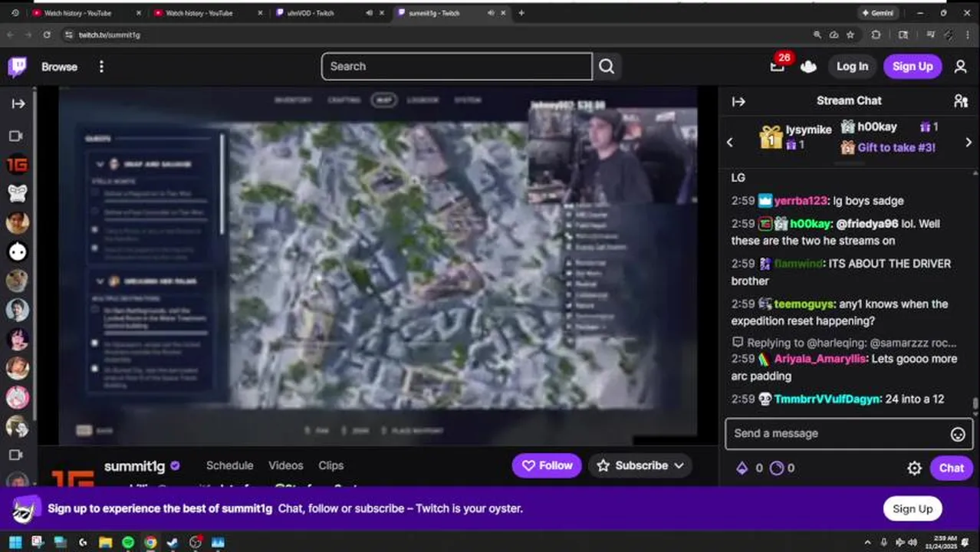The height and width of the screenshot is (552, 980).
Task: Open the chat community users icon
Action: [x=960, y=101]
